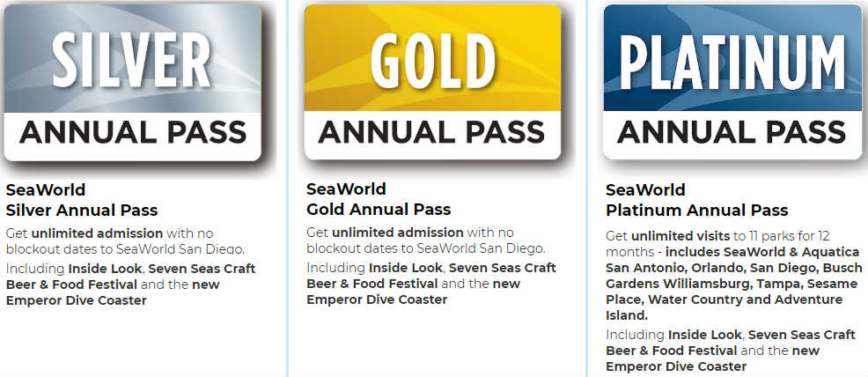This screenshot has width=868, height=377.
Task: Choose the Platinum Annual Pass card image
Action: [x=732, y=82]
